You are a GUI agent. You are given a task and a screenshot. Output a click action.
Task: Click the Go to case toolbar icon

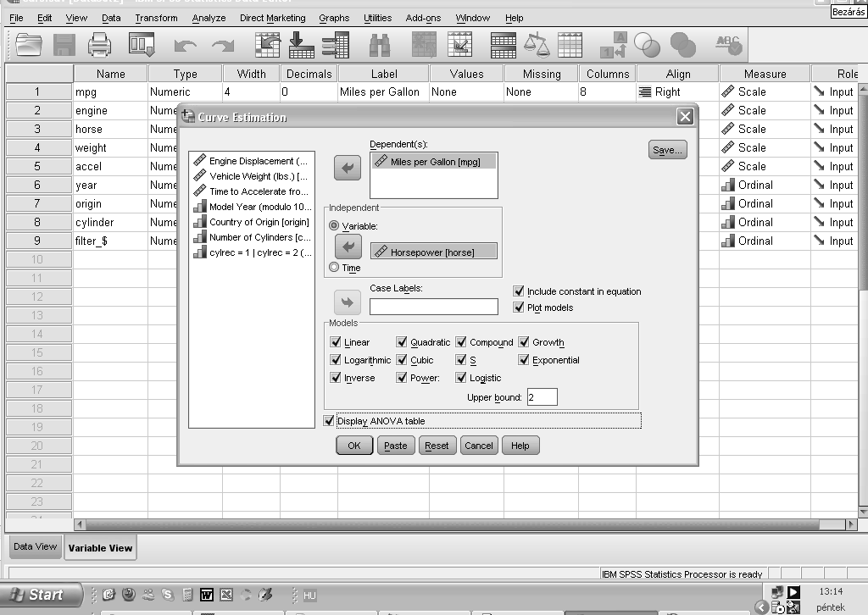(x=267, y=45)
